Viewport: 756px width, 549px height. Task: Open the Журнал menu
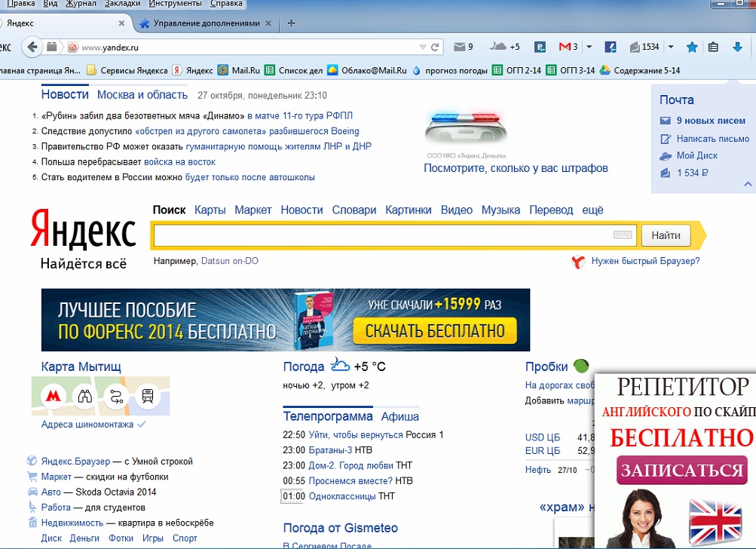[80, 3]
